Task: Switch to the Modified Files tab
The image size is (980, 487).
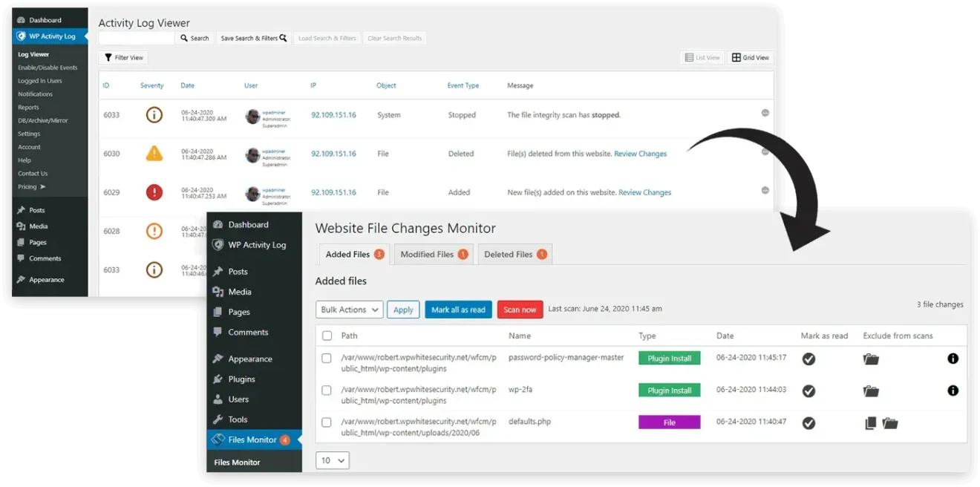Action: click(434, 254)
